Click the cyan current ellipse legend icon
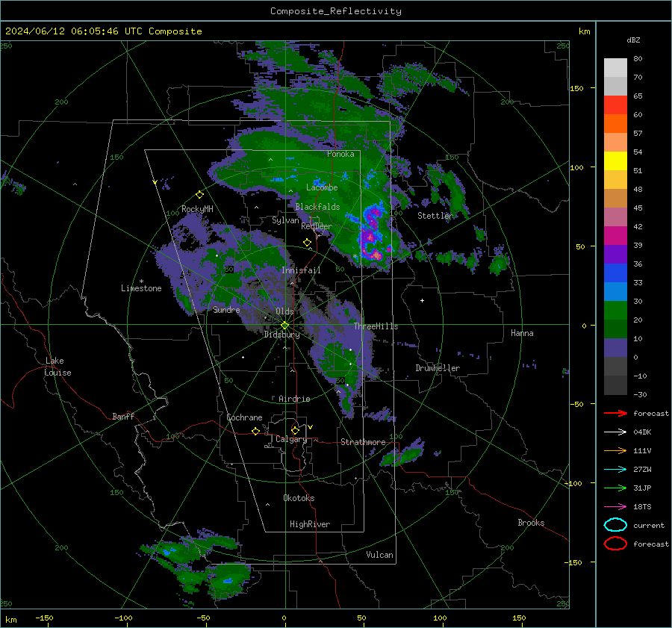Viewport: 672px width, 628px height. (615, 525)
